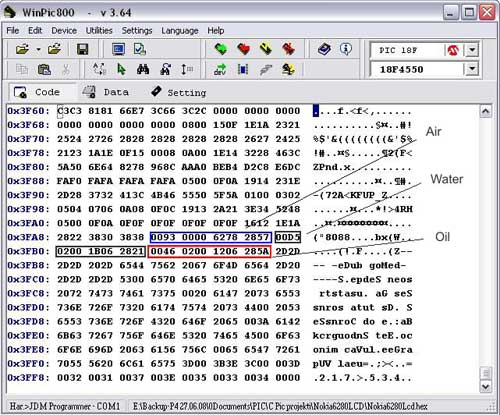Viewport: 500px width, 415px height.
Task: Open the File menu
Action: [x=13, y=31]
